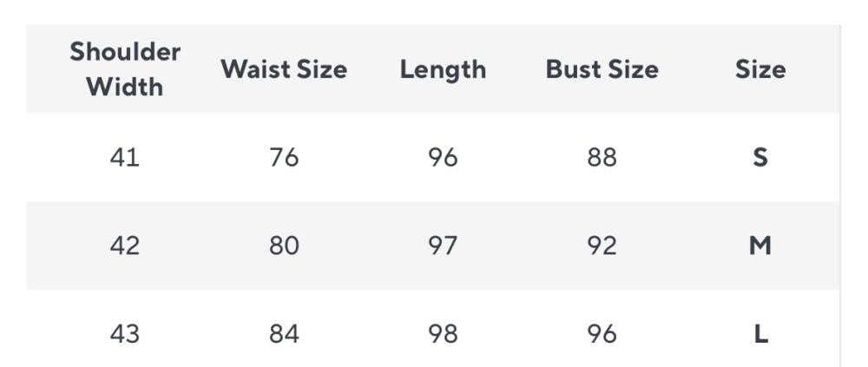Click length value 96 in S row
868x367 pixels.
(443, 158)
